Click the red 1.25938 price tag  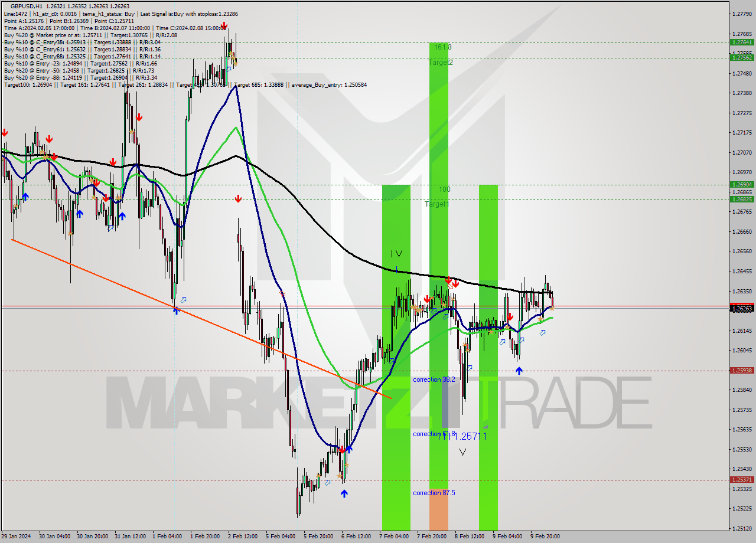point(742,371)
